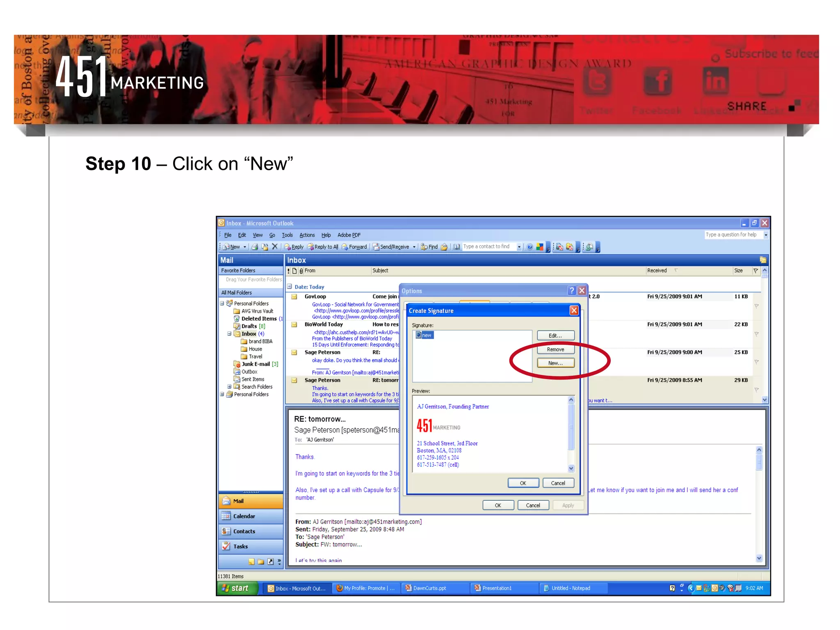
Task: Click the Windows Start button
Action: pos(237,588)
